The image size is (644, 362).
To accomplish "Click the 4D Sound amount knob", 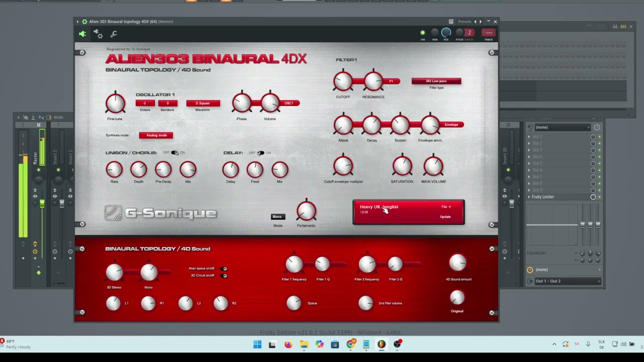I will (458, 263).
